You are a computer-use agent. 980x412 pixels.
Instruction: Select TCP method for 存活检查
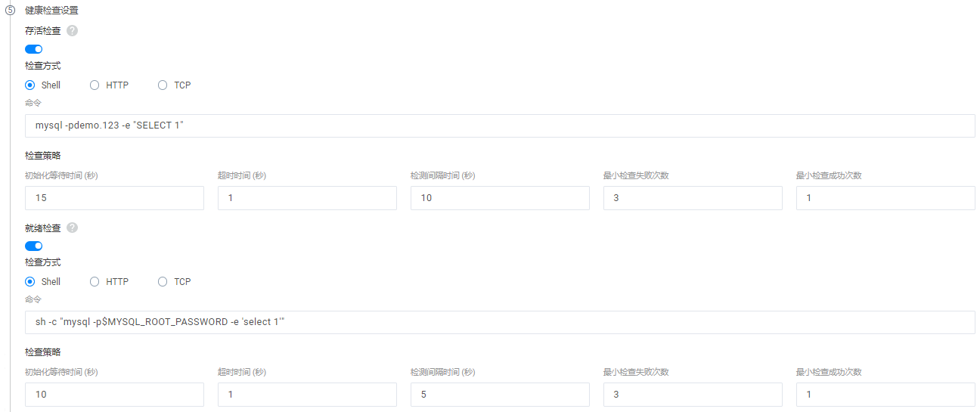pyautogui.click(x=163, y=85)
